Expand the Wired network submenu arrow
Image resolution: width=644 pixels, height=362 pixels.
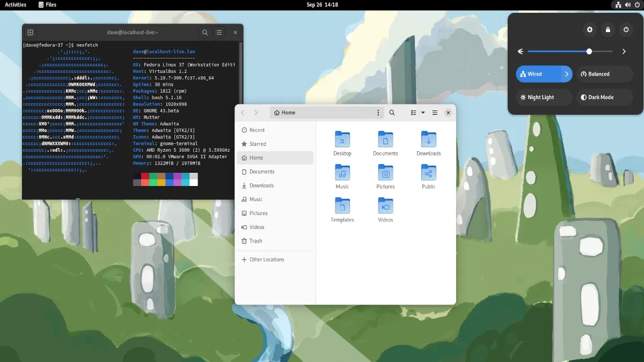click(x=567, y=74)
